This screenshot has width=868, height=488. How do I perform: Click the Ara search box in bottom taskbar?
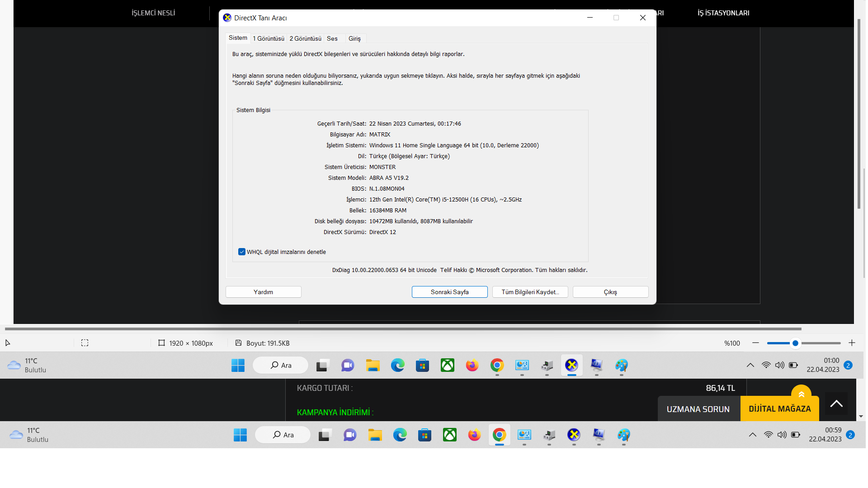click(x=283, y=435)
